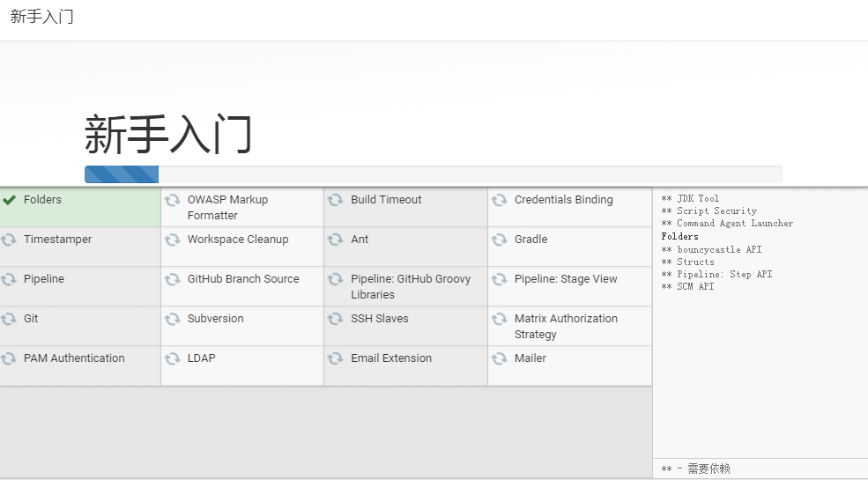Select the Pipeline: Step API log line
The width and height of the screenshot is (868, 487).
pos(717,274)
